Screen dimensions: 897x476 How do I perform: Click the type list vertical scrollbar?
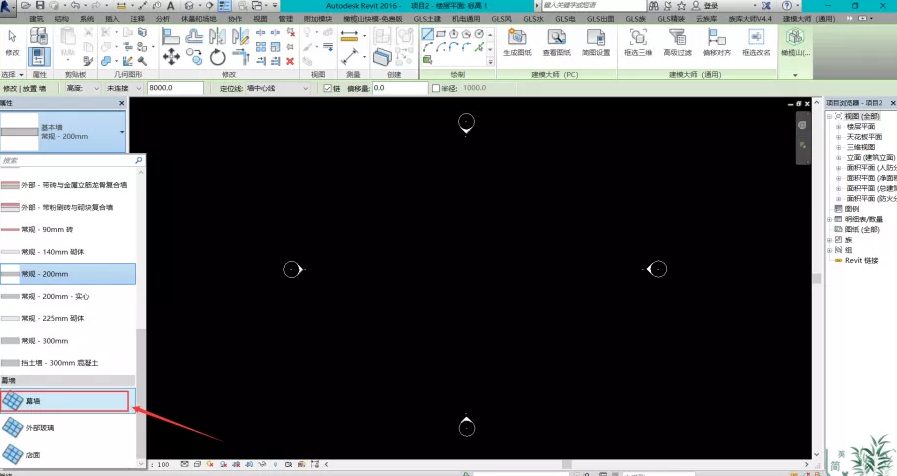coord(141,395)
